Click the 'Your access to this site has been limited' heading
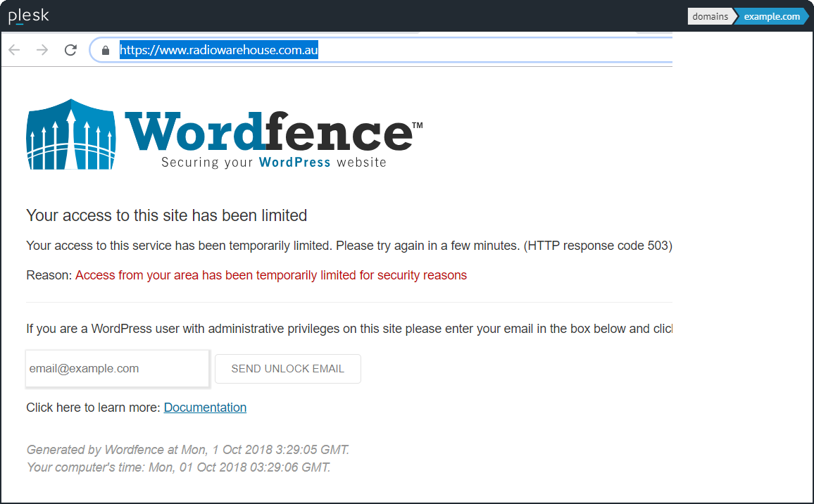Image resolution: width=814 pixels, height=504 pixels. pos(166,215)
